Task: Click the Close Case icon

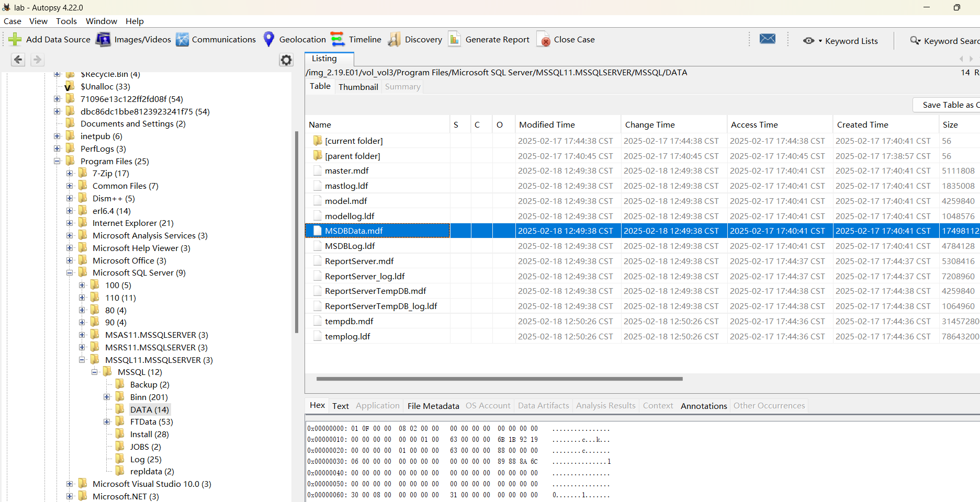Action: [544, 39]
